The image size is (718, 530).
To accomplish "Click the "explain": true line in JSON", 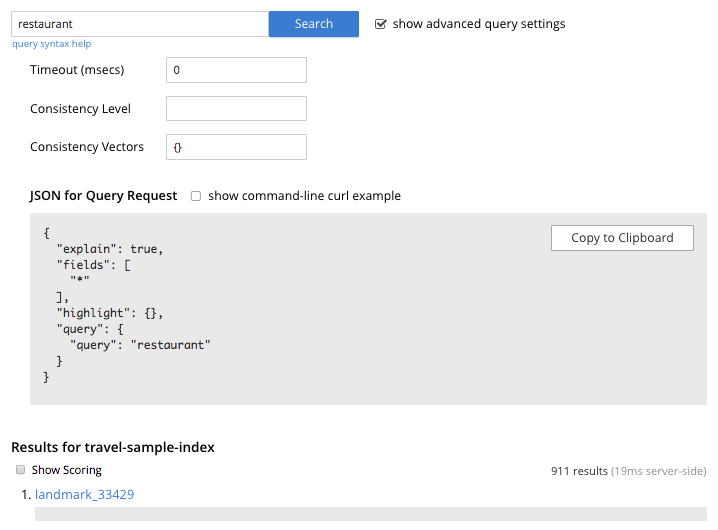I will click(110, 249).
